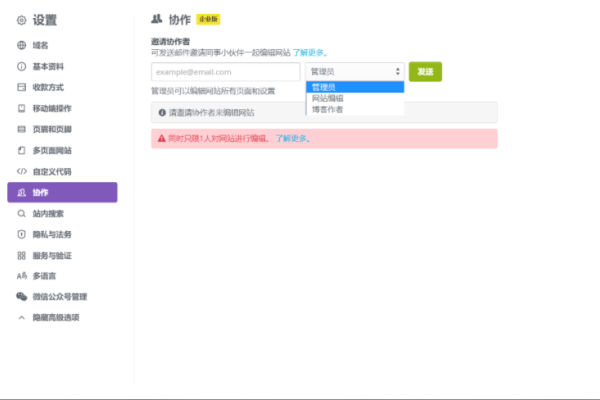
Task: Go to 隐私与法务 in the sidebar
Action: click(x=52, y=234)
